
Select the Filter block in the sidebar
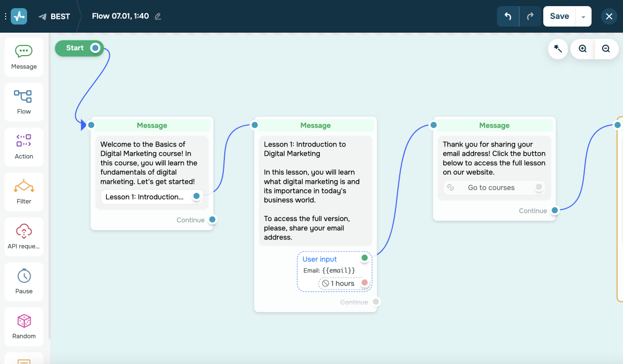[24, 191]
